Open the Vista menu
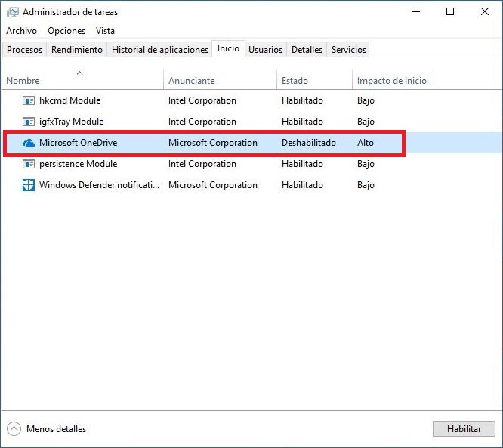Viewport: 503px width, 448px height. 105,31
